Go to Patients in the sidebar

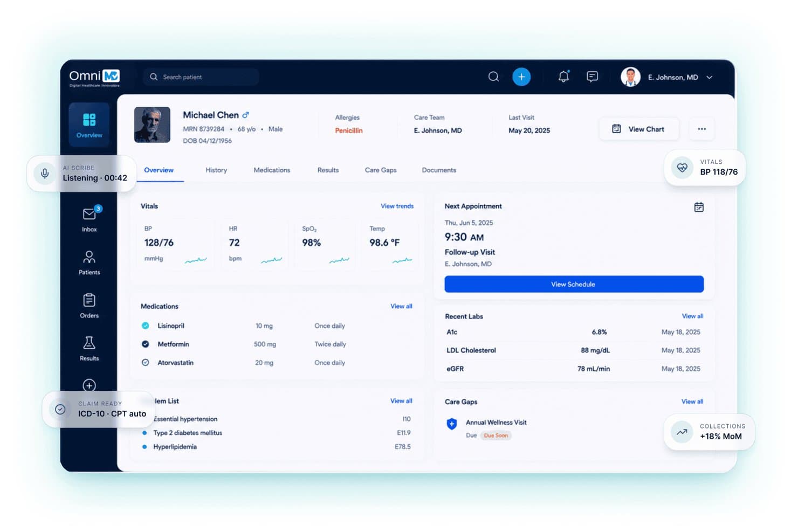tap(90, 262)
